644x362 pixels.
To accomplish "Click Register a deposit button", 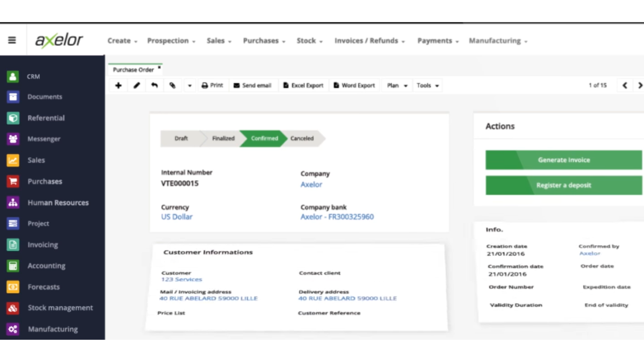I will tap(563, 185).
